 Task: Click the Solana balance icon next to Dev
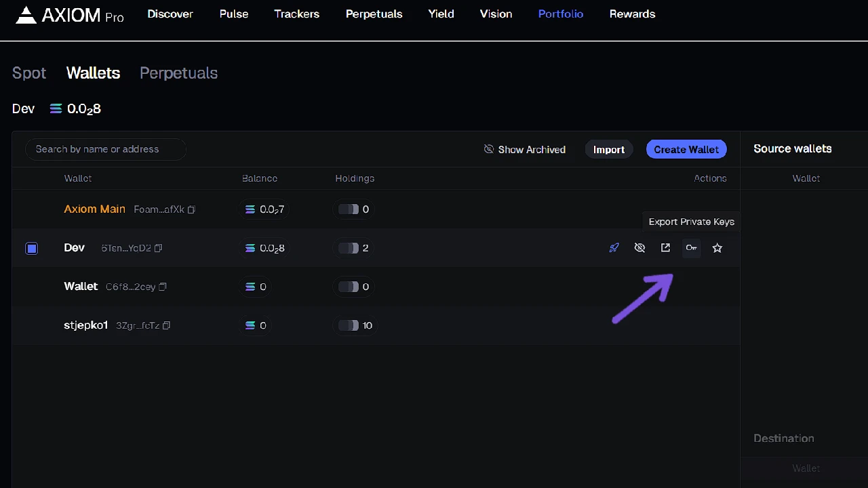pos(56,108)
